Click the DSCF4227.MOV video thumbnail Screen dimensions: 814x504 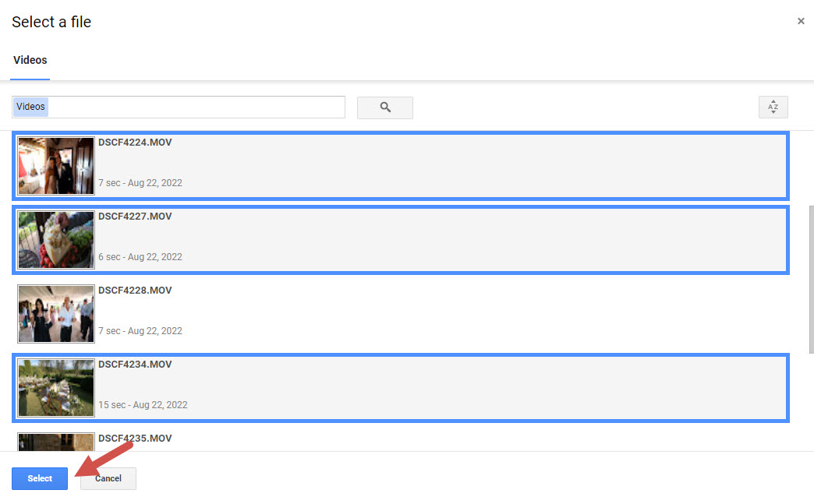click(55, 239)
